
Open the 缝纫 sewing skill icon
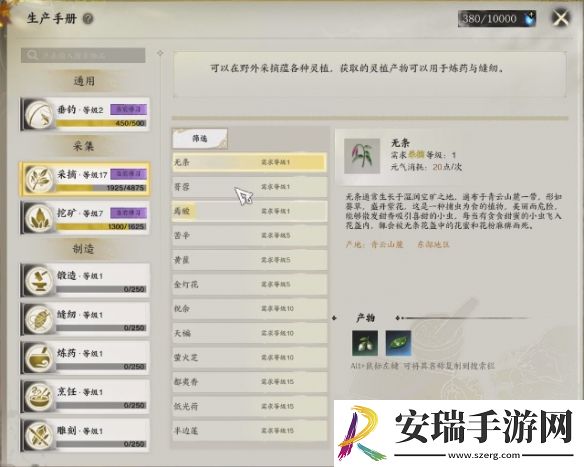coord(39,319)
